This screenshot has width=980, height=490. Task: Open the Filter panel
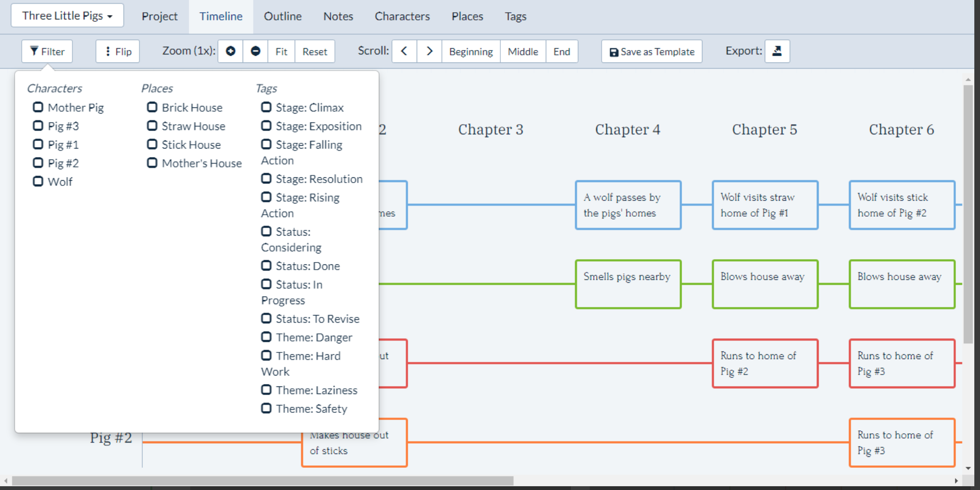pos(46,51)
